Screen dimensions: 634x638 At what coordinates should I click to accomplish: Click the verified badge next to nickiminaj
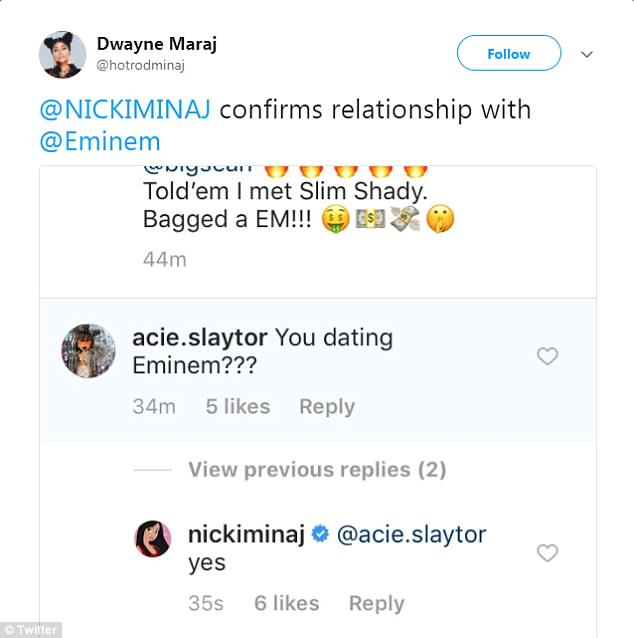click(320, 535)
